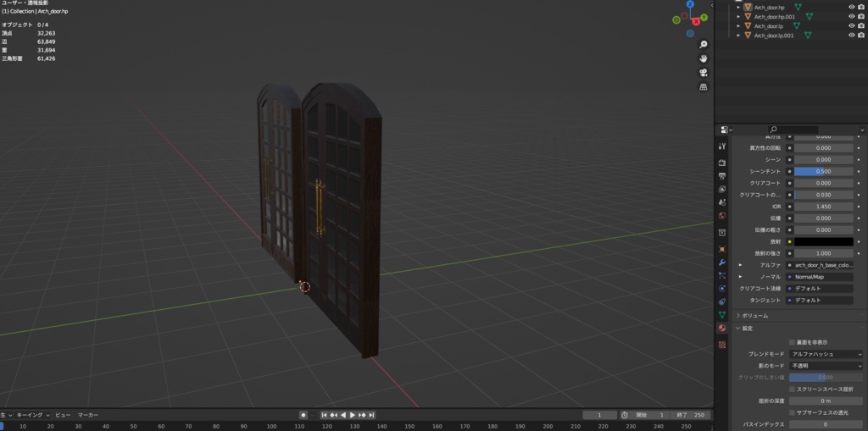Viewport: 868px width, 431px height.
Task: Open the Output properties tab
Action: (722, 176)
